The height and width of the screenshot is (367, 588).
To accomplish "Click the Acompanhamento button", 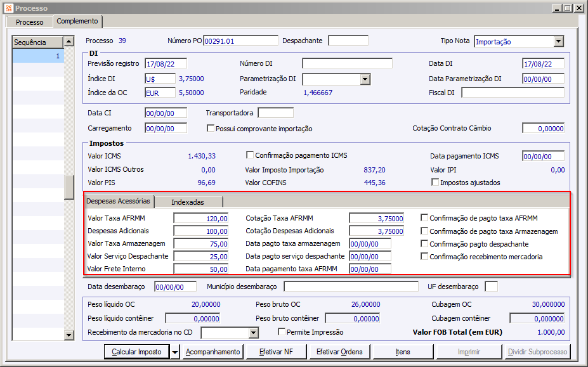I will pos(212,352).
